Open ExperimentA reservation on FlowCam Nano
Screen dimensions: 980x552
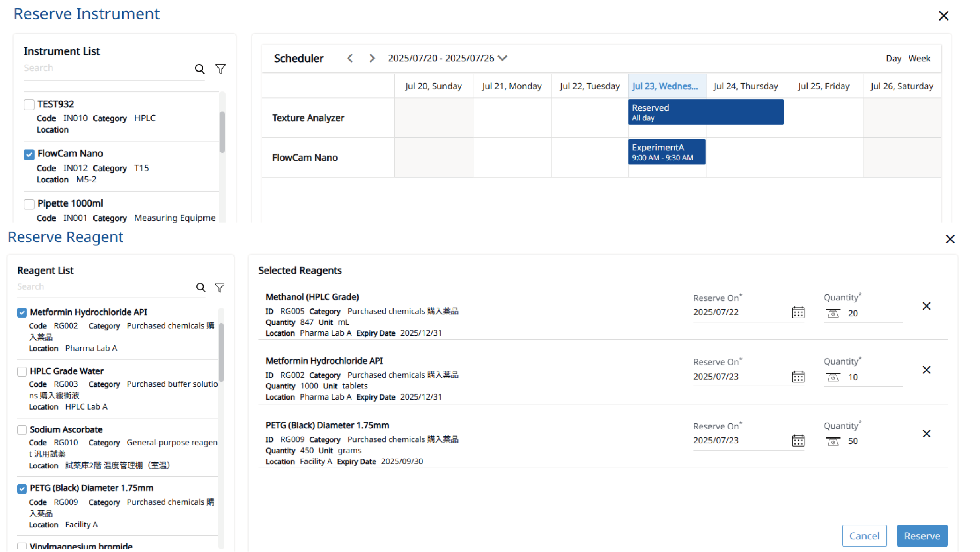666,152
